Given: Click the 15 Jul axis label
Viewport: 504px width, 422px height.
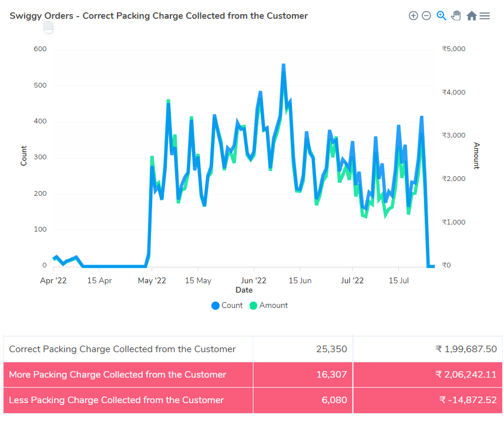Looking at the screenshot, I should 399,280.
